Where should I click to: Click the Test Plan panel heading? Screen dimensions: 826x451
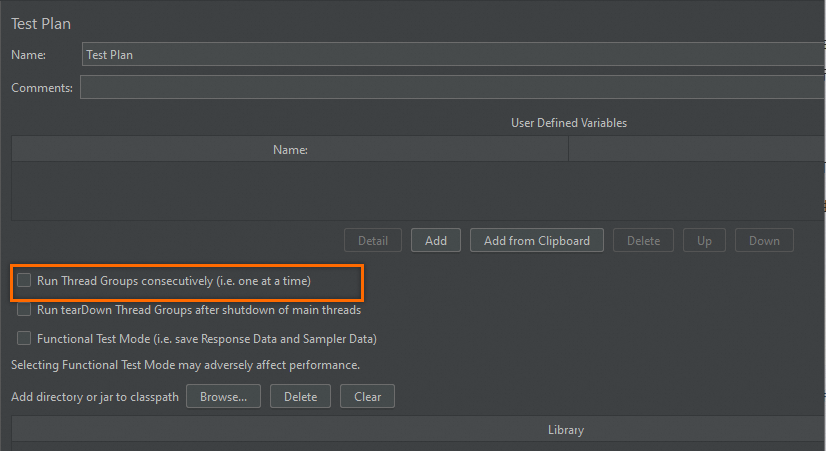coord(41,23)
